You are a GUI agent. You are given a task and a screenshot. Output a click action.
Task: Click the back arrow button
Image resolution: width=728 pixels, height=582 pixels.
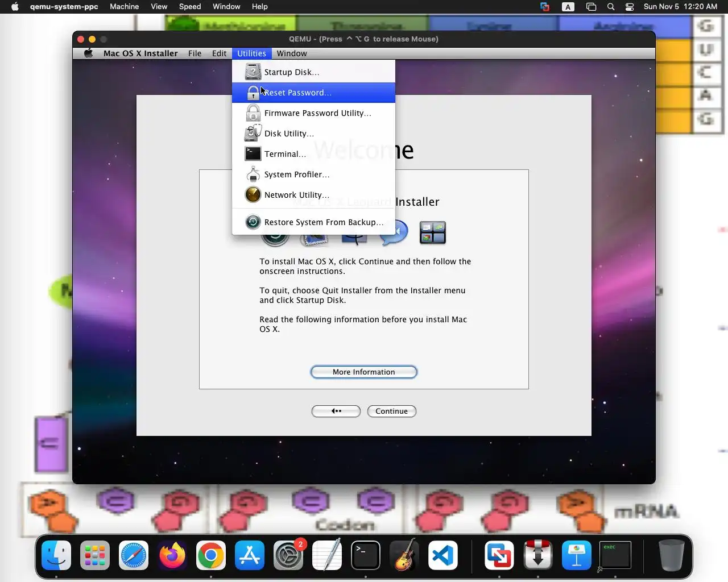pos(336,411)
